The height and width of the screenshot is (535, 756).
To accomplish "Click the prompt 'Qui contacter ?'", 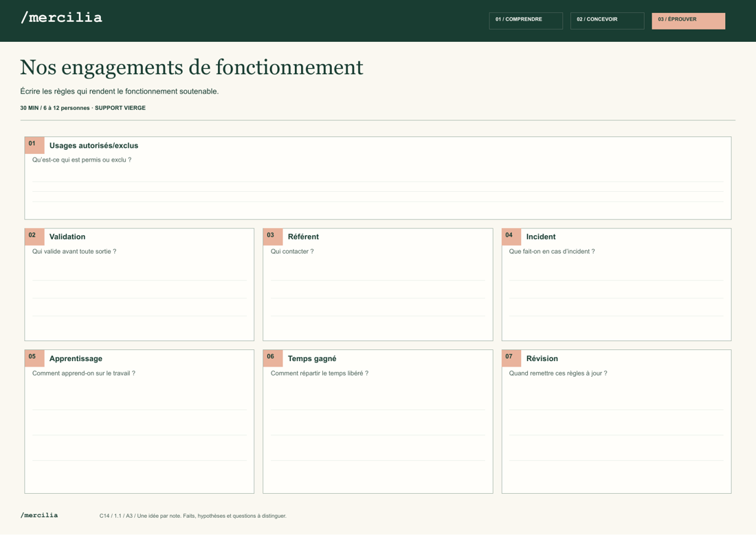I will 292,251.
